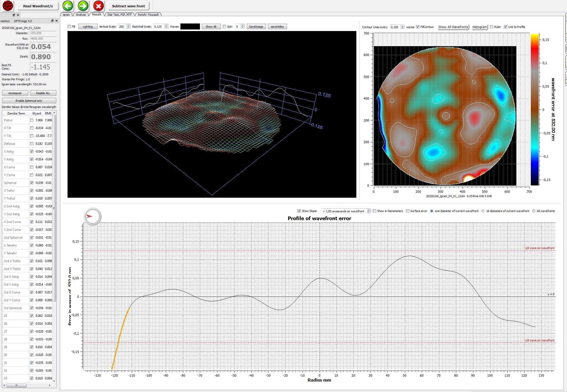This screenshot has height=392, width=567.
Task: Toggle the Show Slope checkbox
Action: pos(299,211)
